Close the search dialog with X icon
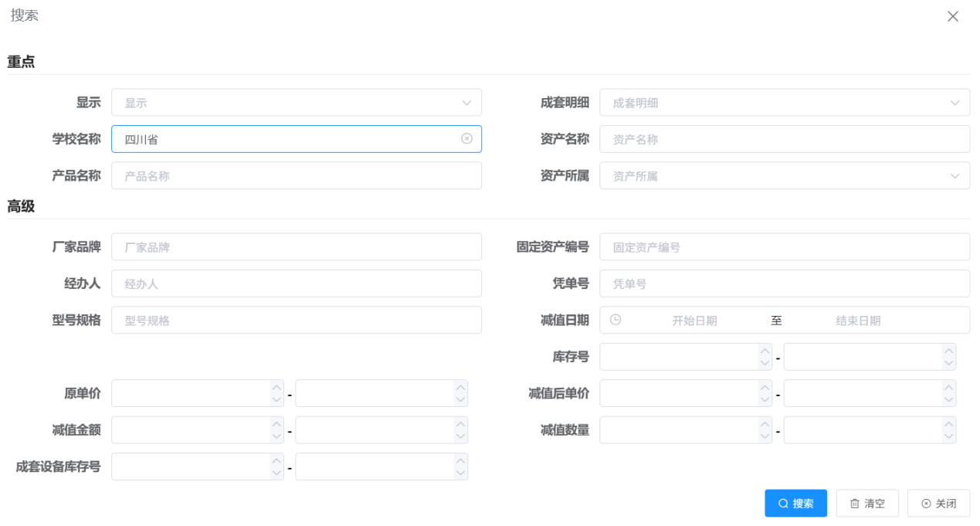Viewport: 980px width, 526px height. 953,17
